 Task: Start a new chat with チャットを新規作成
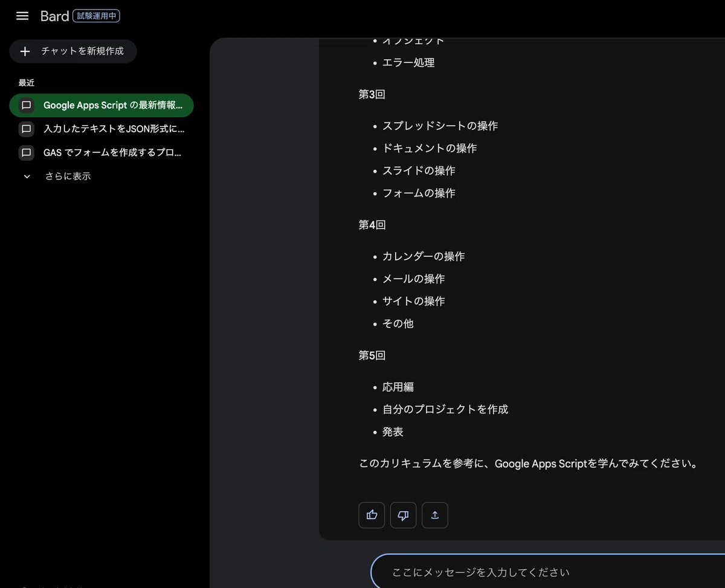point(73,51)
